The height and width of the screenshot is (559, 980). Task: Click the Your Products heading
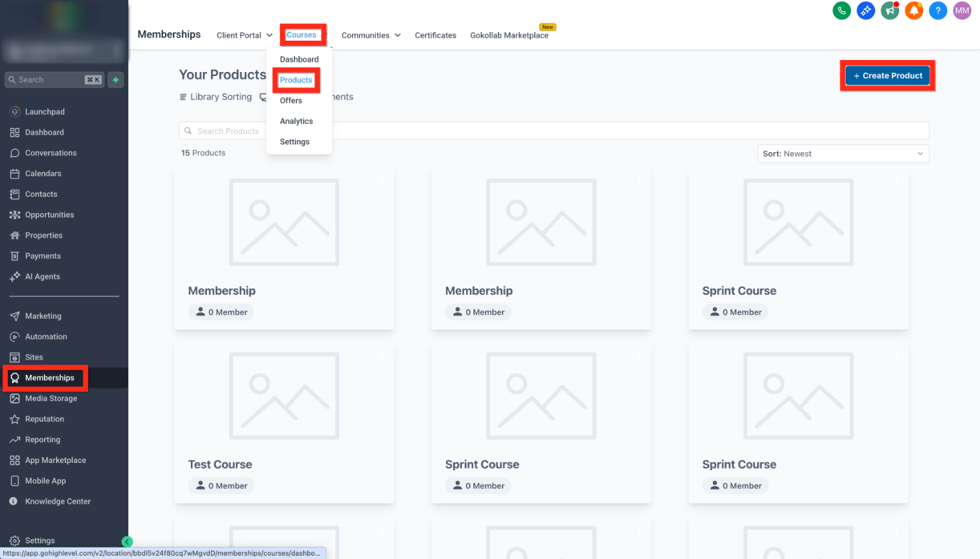(x=222, y=75)
